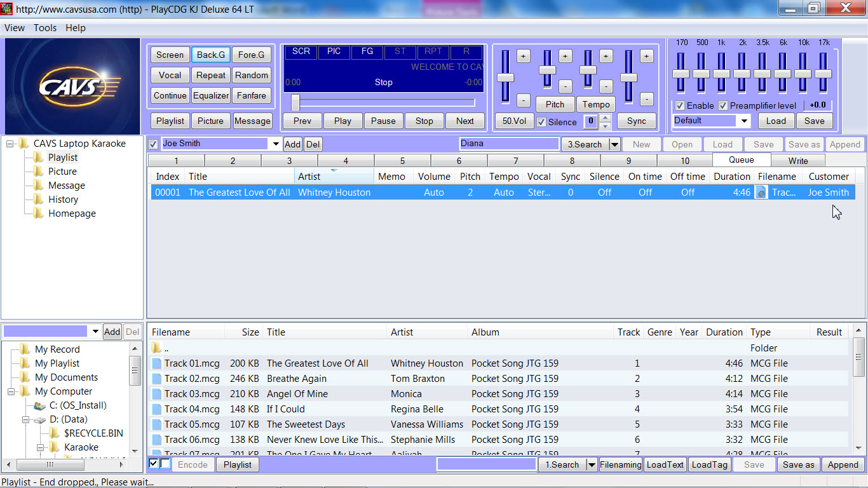The width and height of the screenshot is (868, 488).
Task: Open the dropdown arrow next to 1.Search
Action: tap(592, 464)
